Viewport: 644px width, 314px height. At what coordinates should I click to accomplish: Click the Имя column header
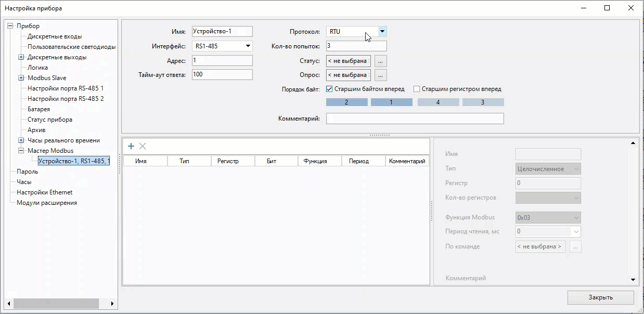click(x=145, y=161)
